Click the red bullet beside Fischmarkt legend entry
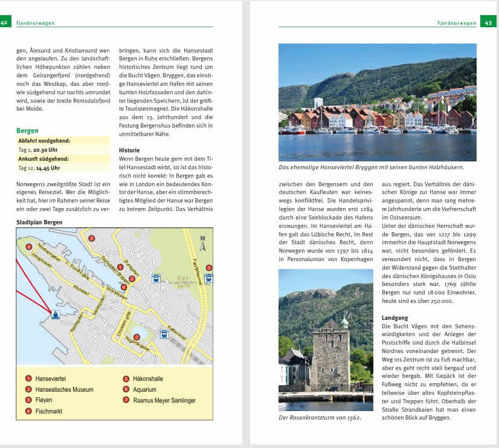The height and width of the screenshot is (448, 499). click(x=28, y=411)
